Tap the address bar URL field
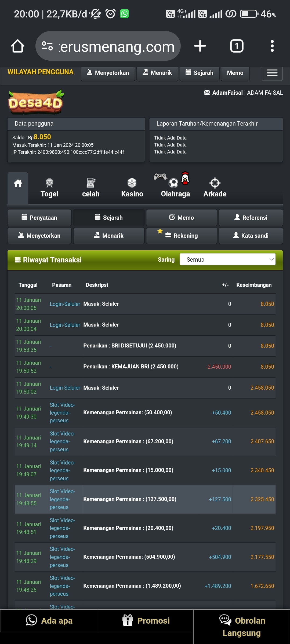The image size is (290, 644). coord(117,47)
